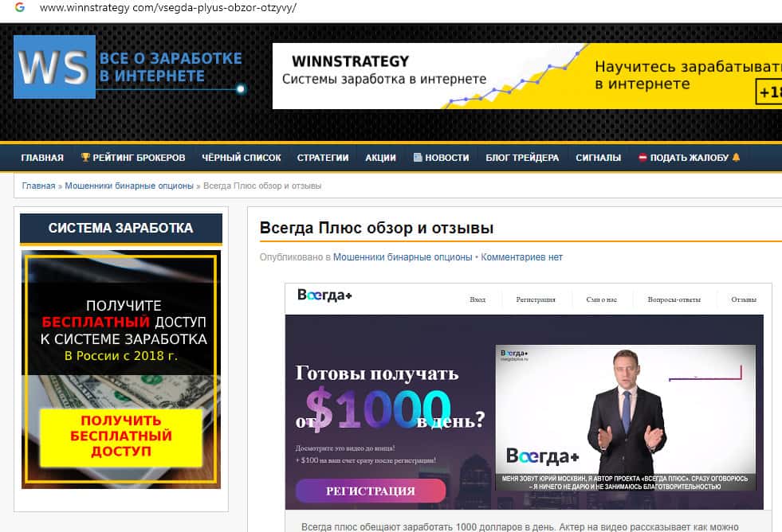
Task: Click the news page icon beside НОВОСТИ
Action: point(418,158)
